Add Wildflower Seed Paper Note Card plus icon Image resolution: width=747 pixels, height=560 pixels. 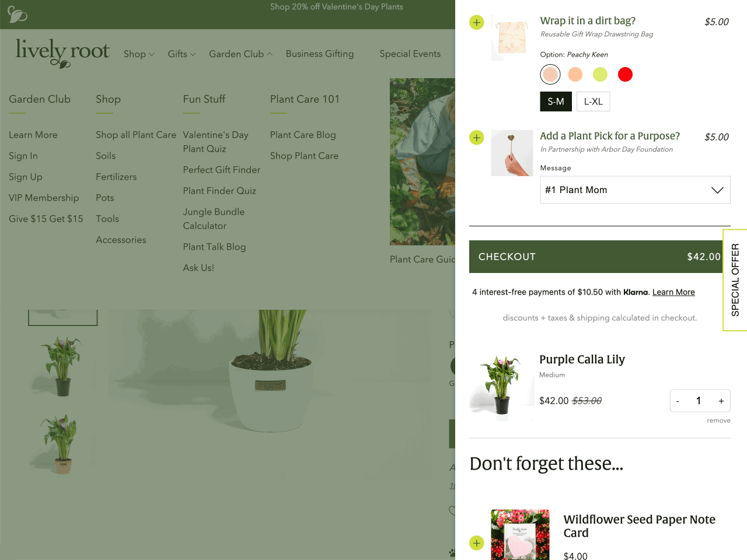click(x=477, y=543)
